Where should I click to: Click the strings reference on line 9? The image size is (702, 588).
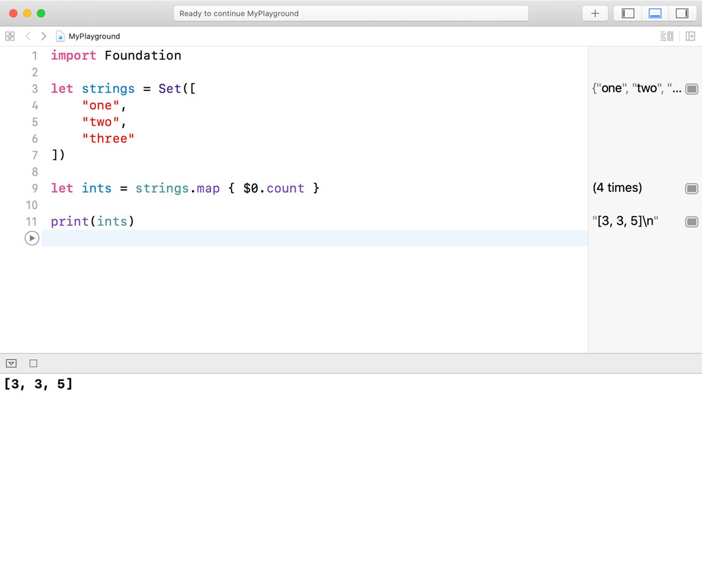162,188
